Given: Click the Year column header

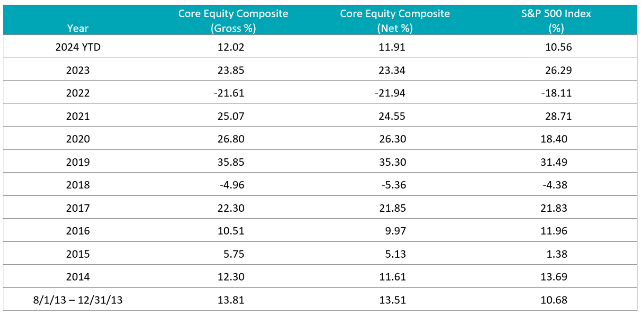Looking at the screenshot, I should [78, 28].
